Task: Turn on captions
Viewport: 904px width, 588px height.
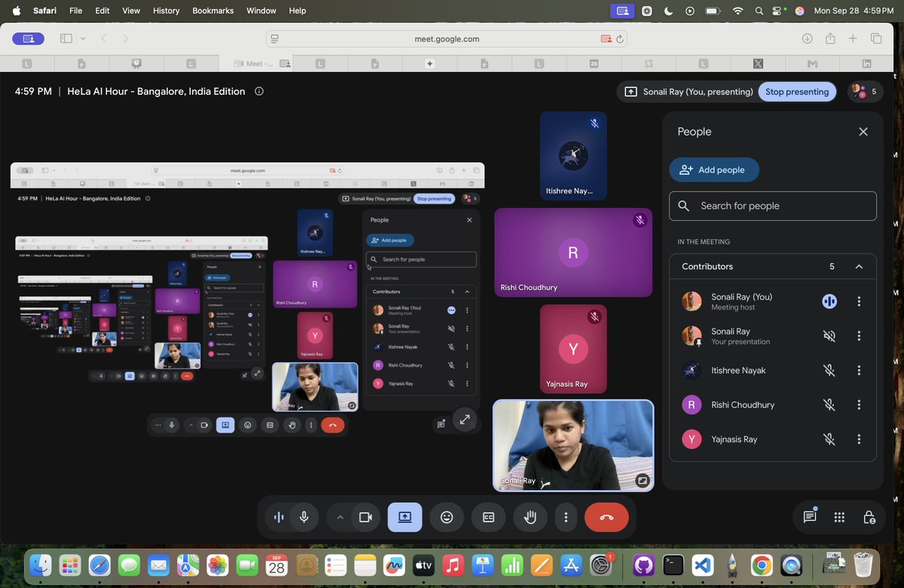Action: click(489, 517)
